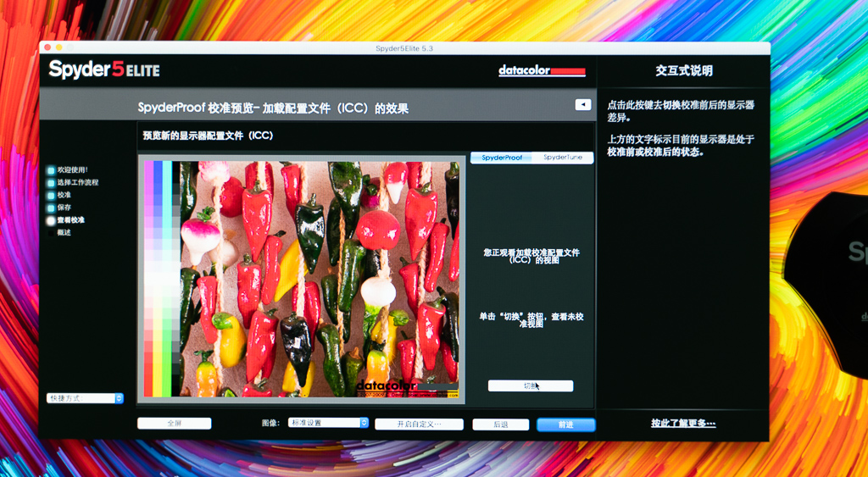
Task: Click the 全屏 fullscreen button
Action: [x=175, y=424]
